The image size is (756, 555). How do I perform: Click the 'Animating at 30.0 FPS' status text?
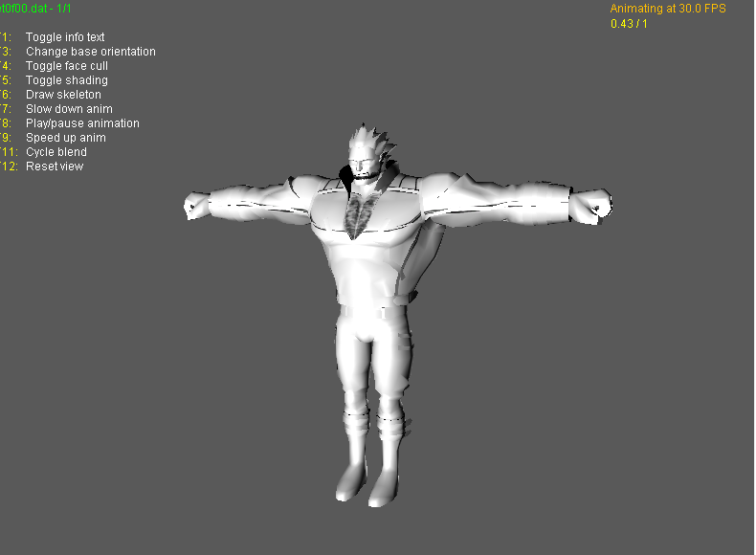tap(668, 9)
